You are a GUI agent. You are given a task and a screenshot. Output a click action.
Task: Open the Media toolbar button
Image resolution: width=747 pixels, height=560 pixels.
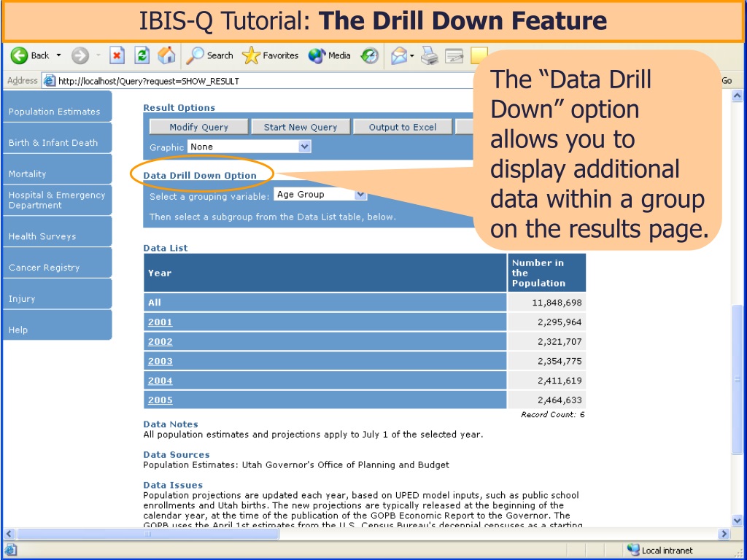point(329,55)
